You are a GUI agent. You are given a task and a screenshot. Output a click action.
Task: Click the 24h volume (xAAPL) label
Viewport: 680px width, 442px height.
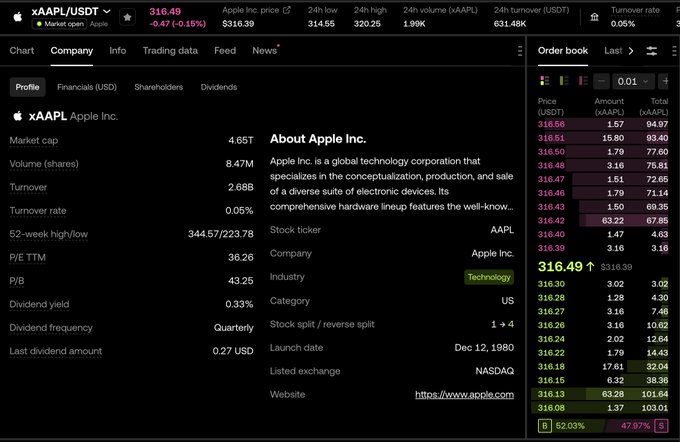(440, 10)
